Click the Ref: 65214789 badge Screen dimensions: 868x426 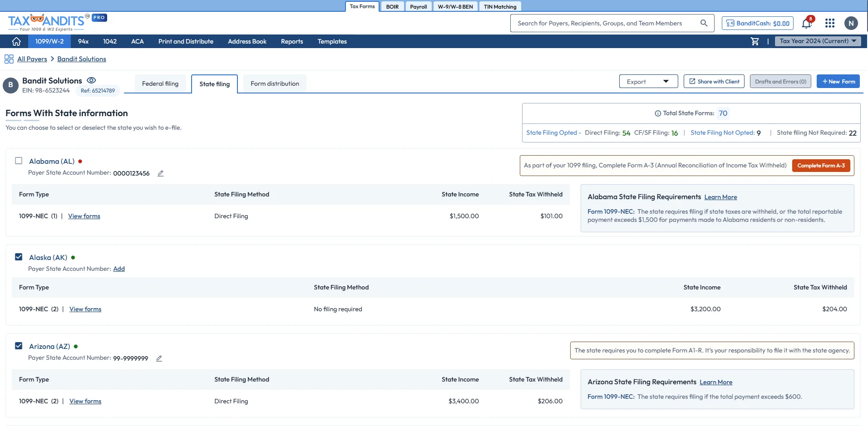[98, 91]
